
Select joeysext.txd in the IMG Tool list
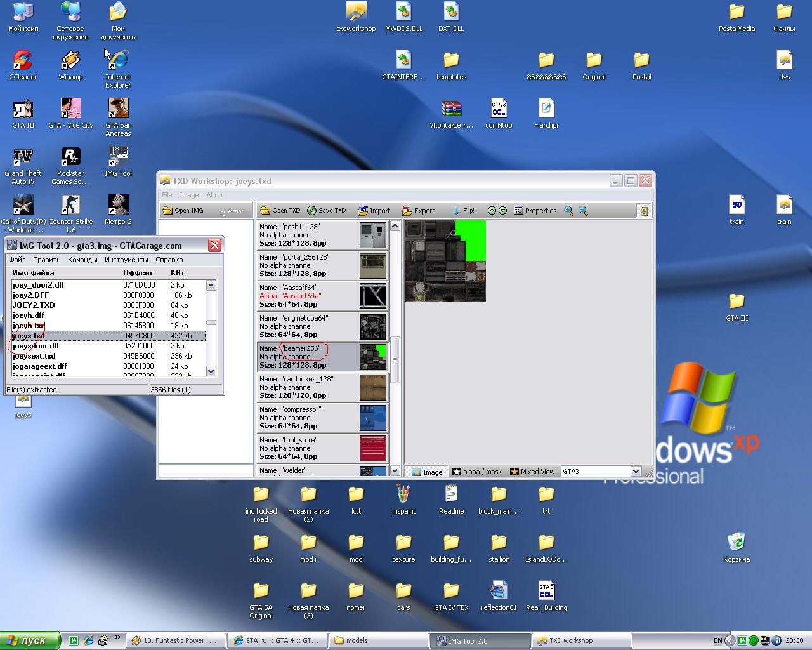click(x=34, y=356)
